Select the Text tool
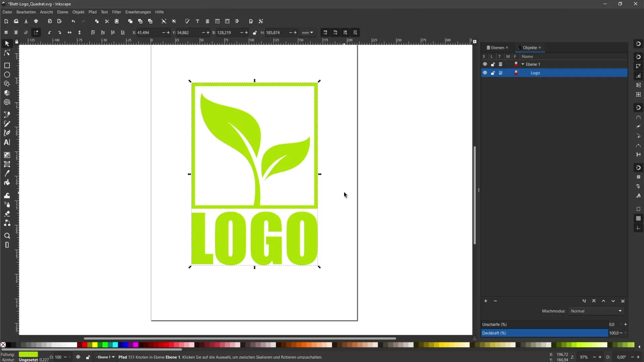Image resolution: width=644 pixels, height=362 pixels. [7, 142]
